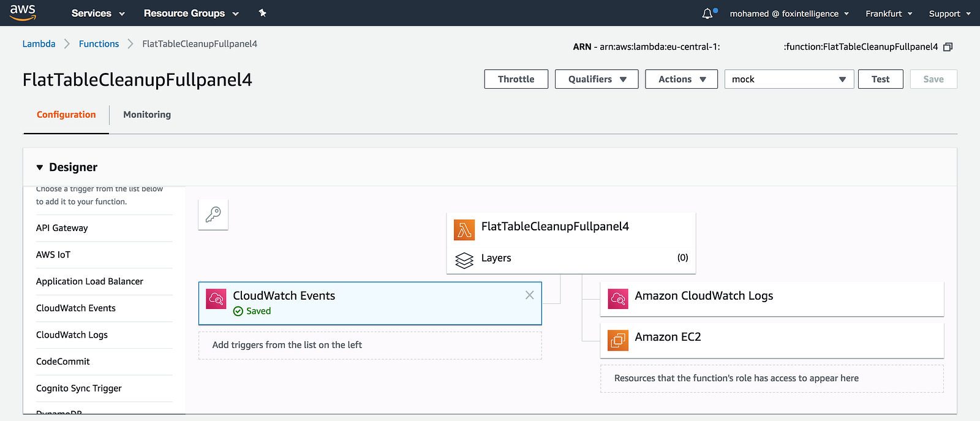Open the Actions dropdown
Viewport: 980px width, 421px height.
pos(681,79)
